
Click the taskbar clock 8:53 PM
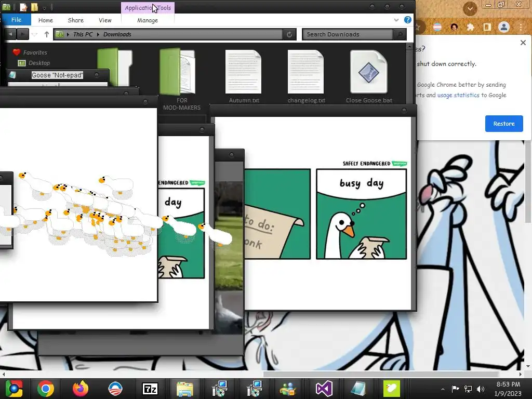point(508,384)
